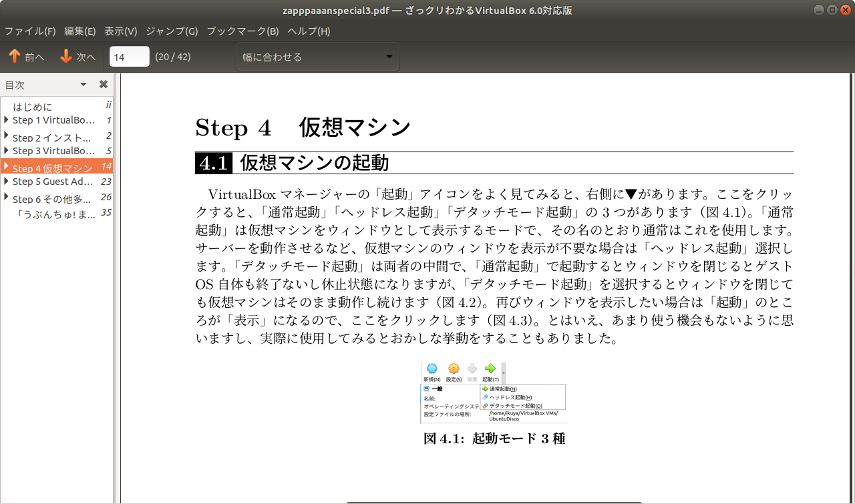855x504 pixels.
Task: Click the (20 / 42) page count label
Action: (173, 57)
